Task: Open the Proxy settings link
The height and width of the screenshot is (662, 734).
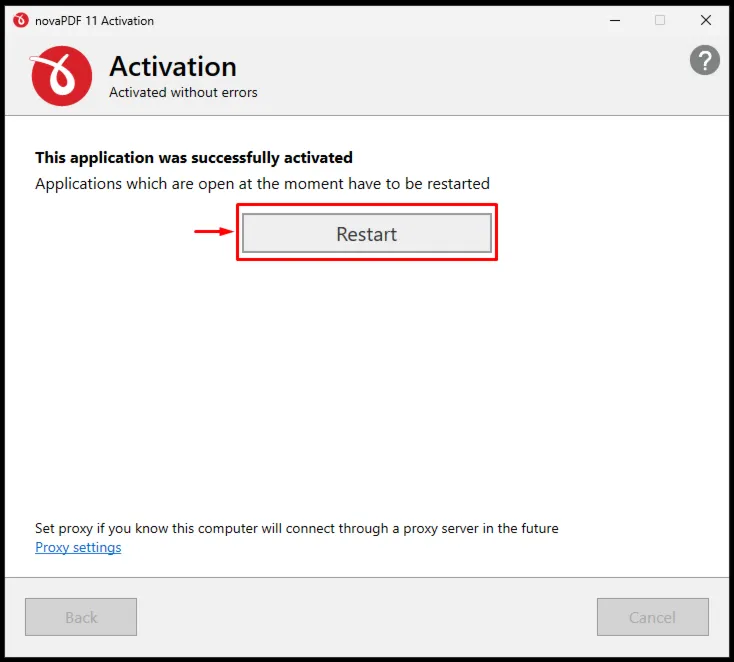Action: 78,547
